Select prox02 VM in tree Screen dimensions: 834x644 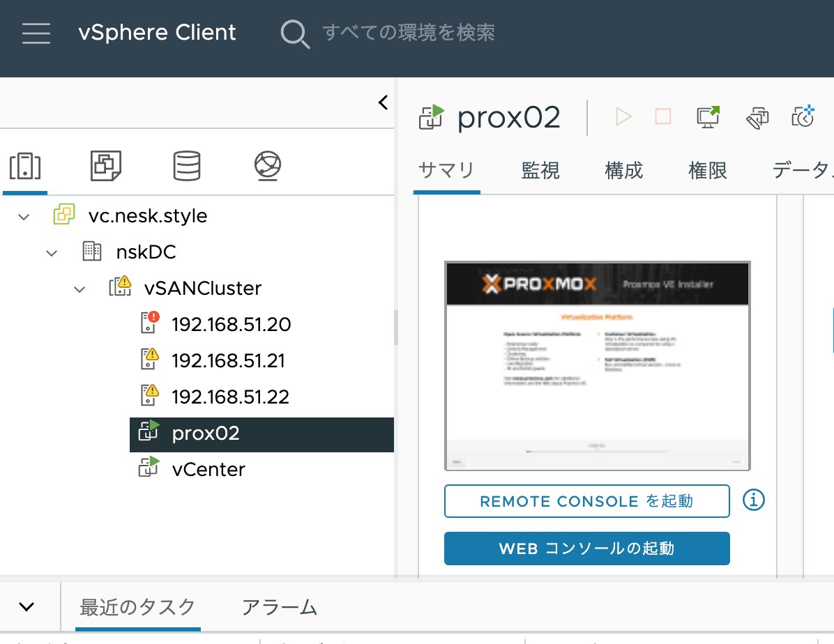(261, 434)
